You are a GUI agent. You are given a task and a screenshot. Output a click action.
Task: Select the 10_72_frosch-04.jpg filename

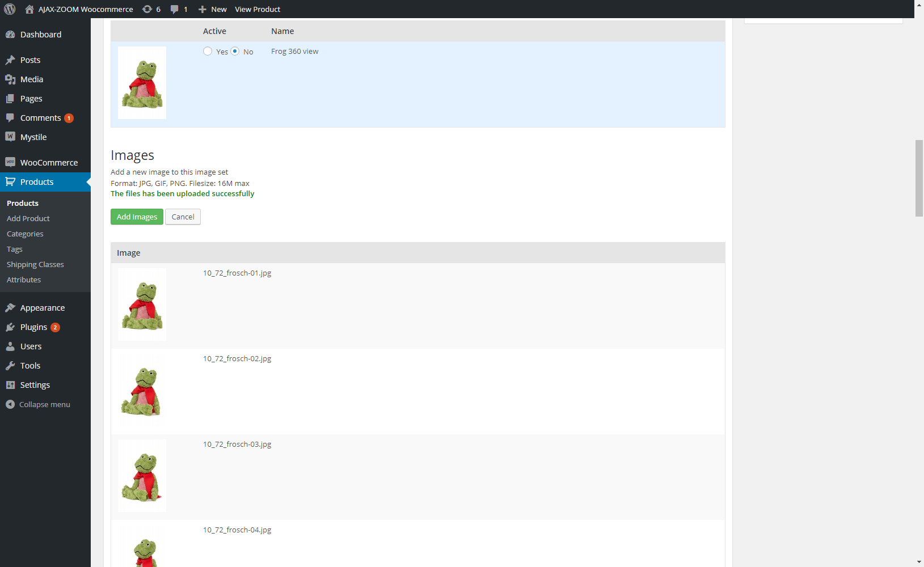coord(237,530)
